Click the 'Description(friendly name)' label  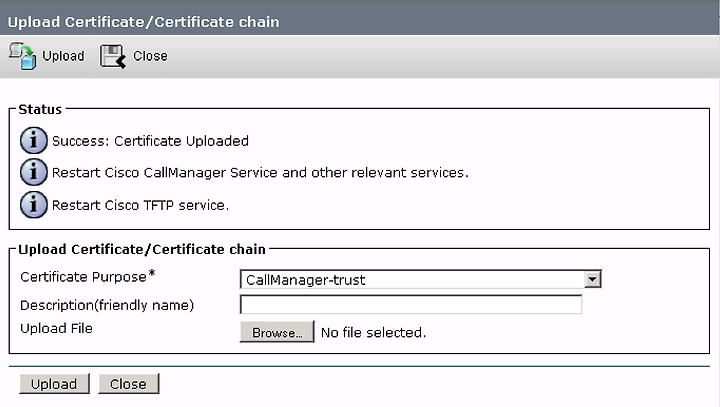[x=107, y=305]
